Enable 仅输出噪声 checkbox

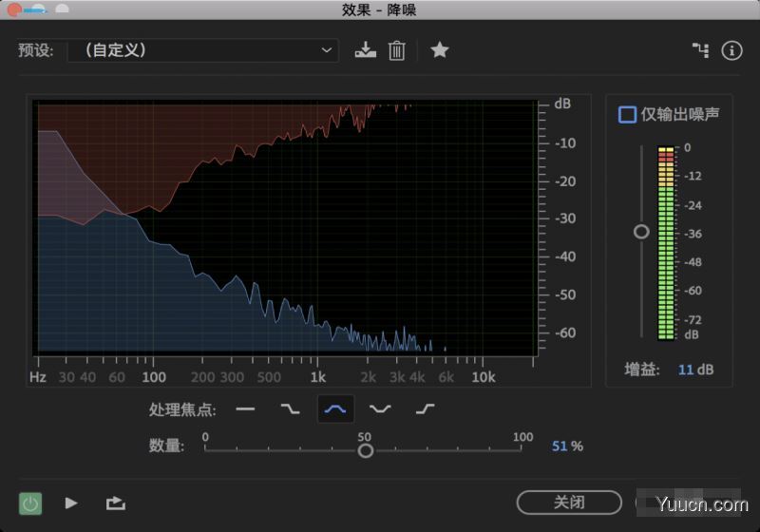tap(627, 115)
